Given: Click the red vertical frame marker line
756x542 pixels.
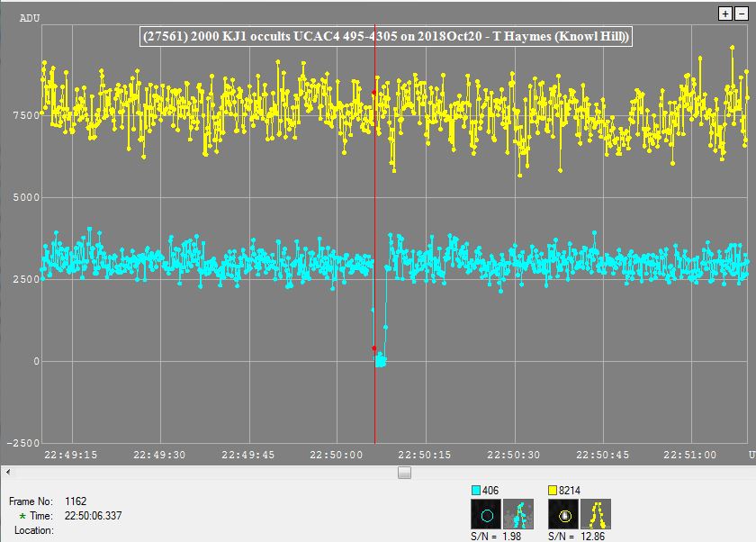Looking at the screenshot, I should tap(374, 225).
